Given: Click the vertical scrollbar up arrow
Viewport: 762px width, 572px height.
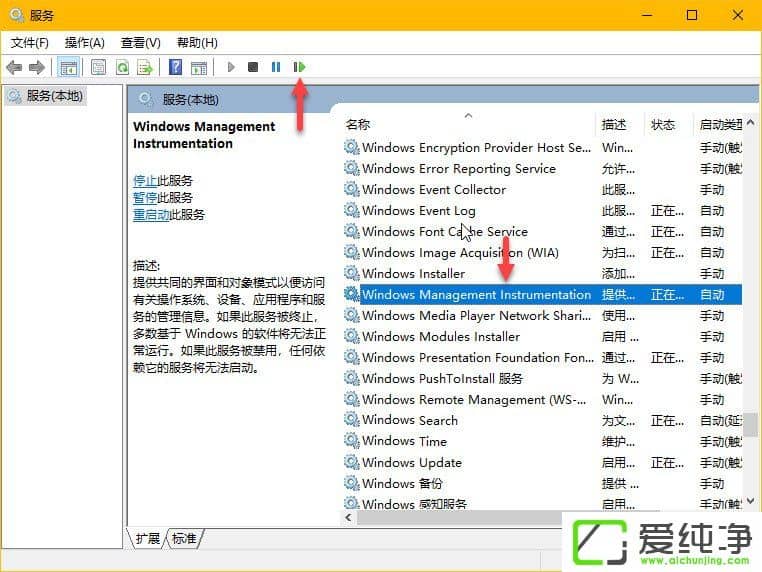Looking at the screenshot, I should point(750,122).
